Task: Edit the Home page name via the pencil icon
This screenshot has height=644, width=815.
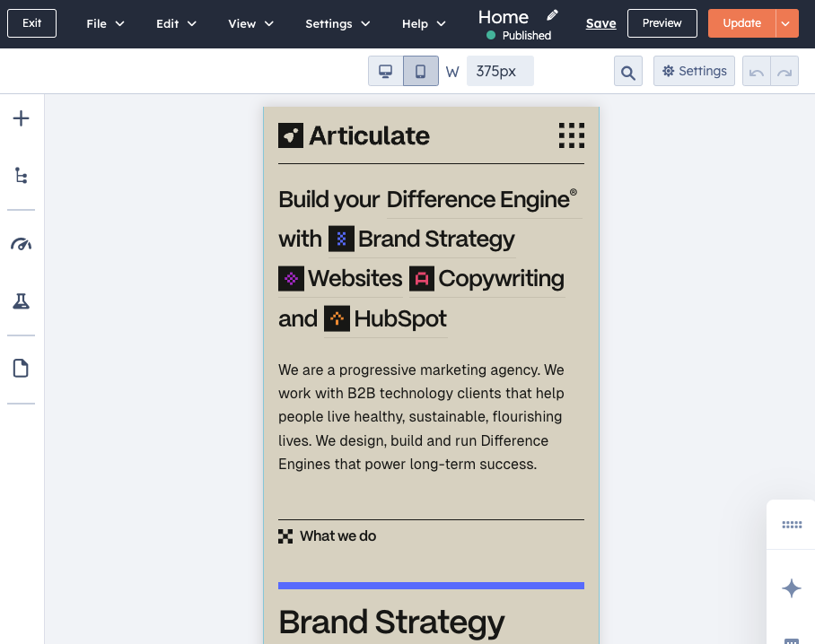Action: (550, 15)
